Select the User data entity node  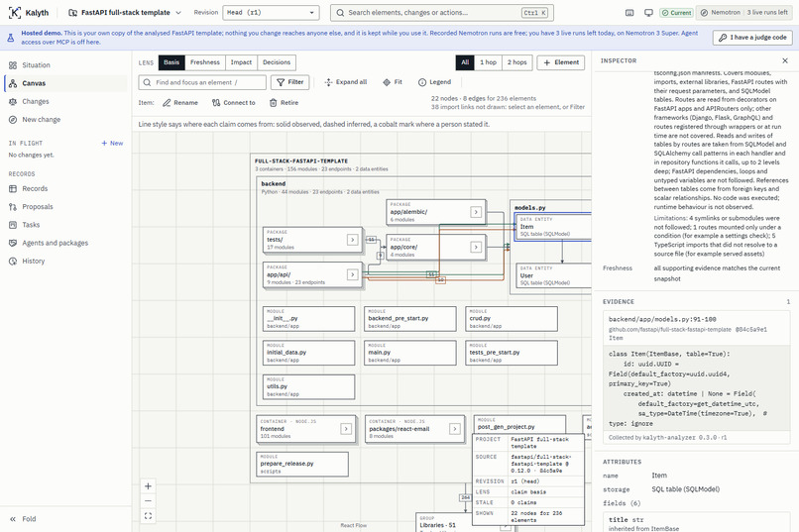click(554, 275)
